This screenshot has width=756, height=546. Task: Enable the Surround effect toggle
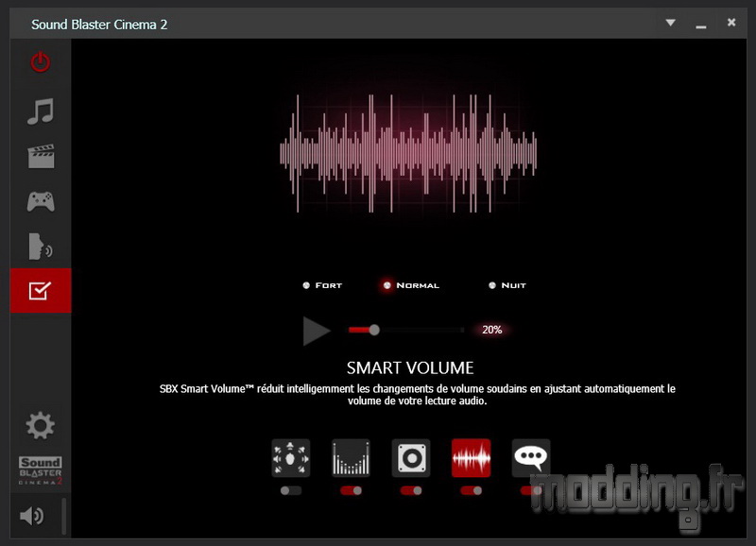291,490
